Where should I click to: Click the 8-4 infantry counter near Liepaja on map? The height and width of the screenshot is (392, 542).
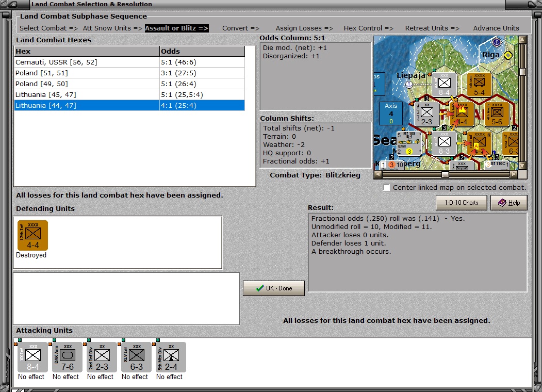tap(444, 85)
